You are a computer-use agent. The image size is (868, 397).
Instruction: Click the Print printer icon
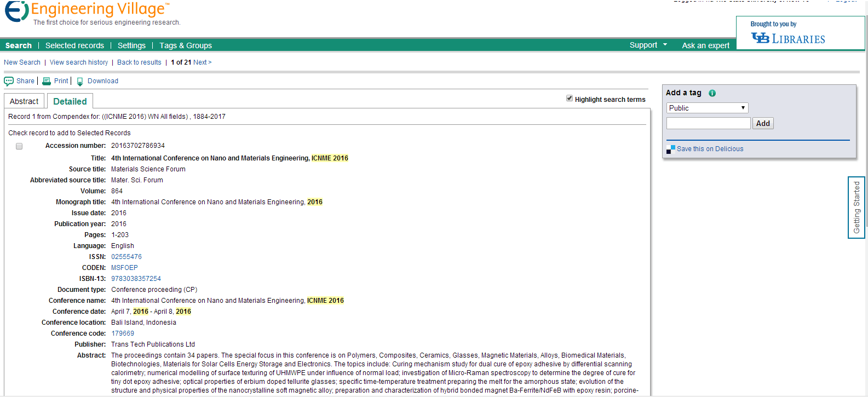[47, 81]
